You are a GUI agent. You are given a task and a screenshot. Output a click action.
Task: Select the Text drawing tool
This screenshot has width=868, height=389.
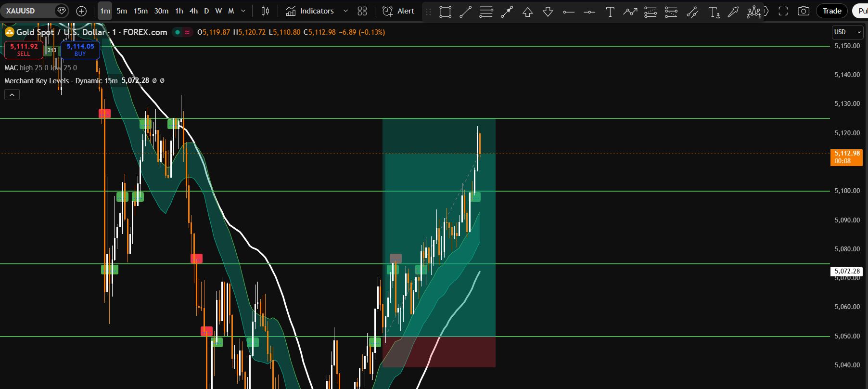tap(610, 12)
